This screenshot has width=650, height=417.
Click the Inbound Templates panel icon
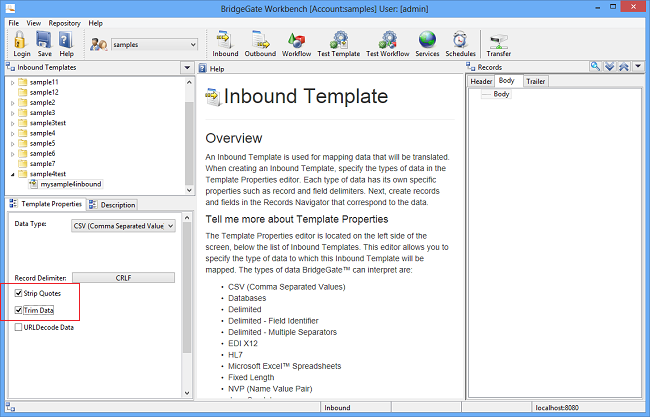click(x=11, y=67)
